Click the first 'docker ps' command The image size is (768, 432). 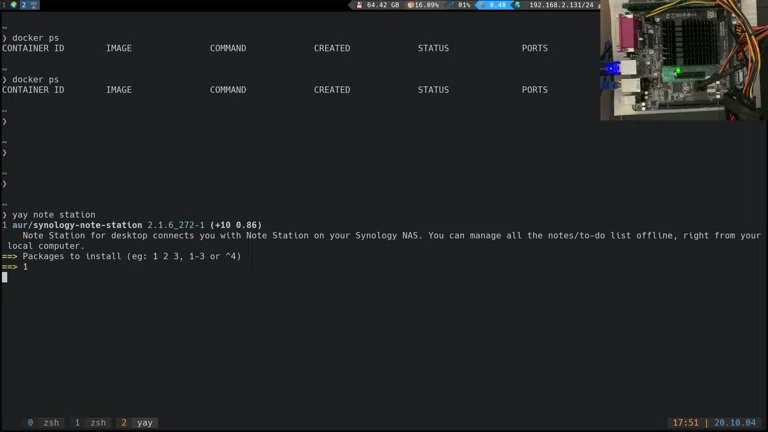35,38
